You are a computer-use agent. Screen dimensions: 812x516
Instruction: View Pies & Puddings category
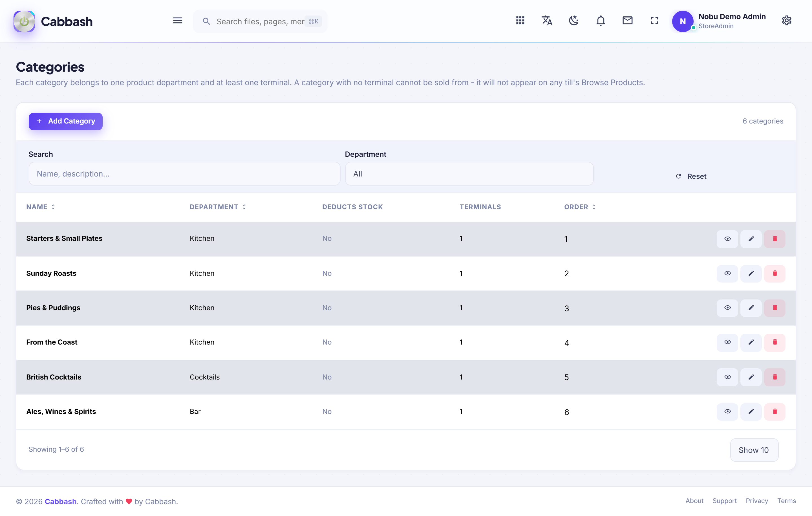click(x=727, y=308)
